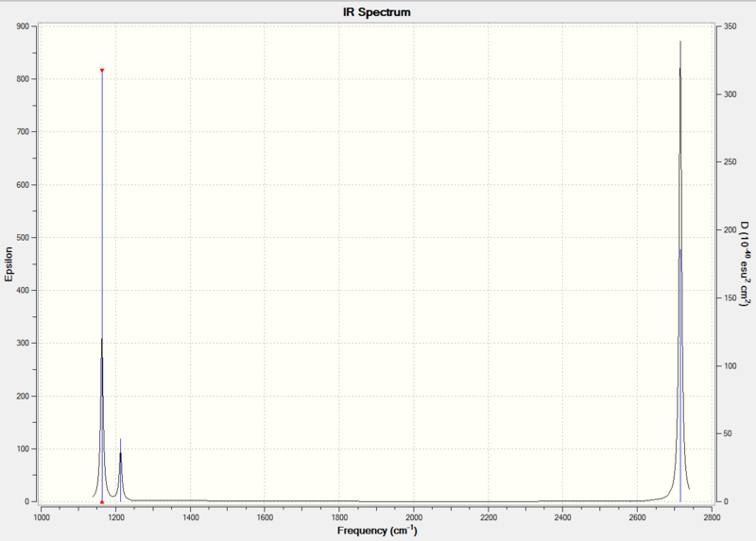756x541 pixels.
Task: Click the right axis value '350'
Action: (x=730, y=26)
